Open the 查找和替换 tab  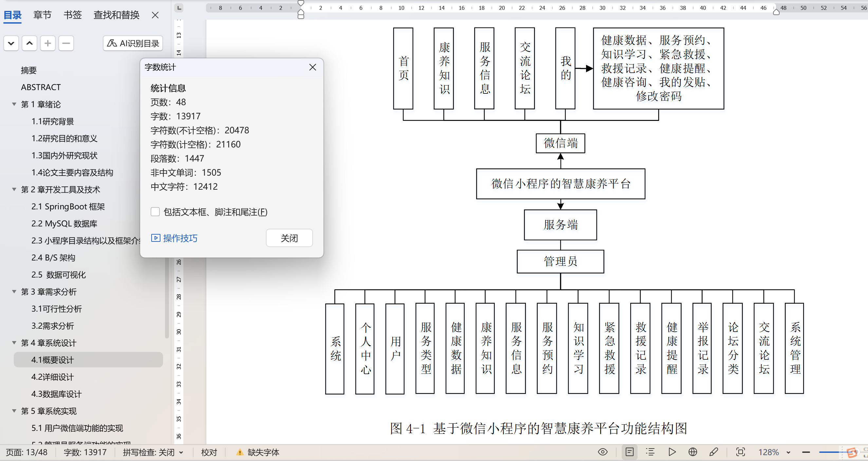click(116, 15)
